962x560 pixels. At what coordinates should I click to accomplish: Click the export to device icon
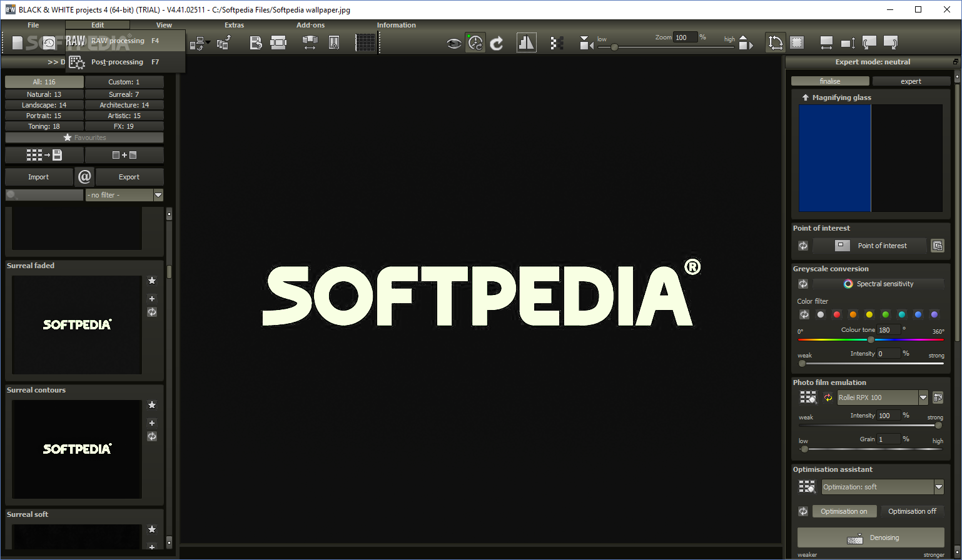[224, 42]
